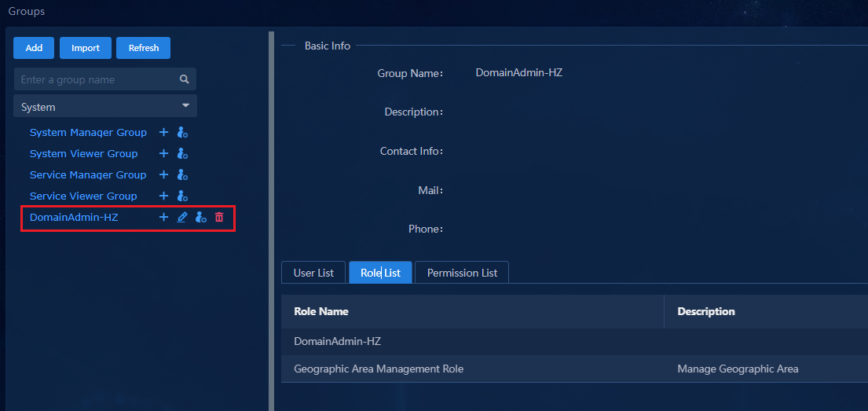
Task: Open the Permission List tab
Action: (462, 273)
